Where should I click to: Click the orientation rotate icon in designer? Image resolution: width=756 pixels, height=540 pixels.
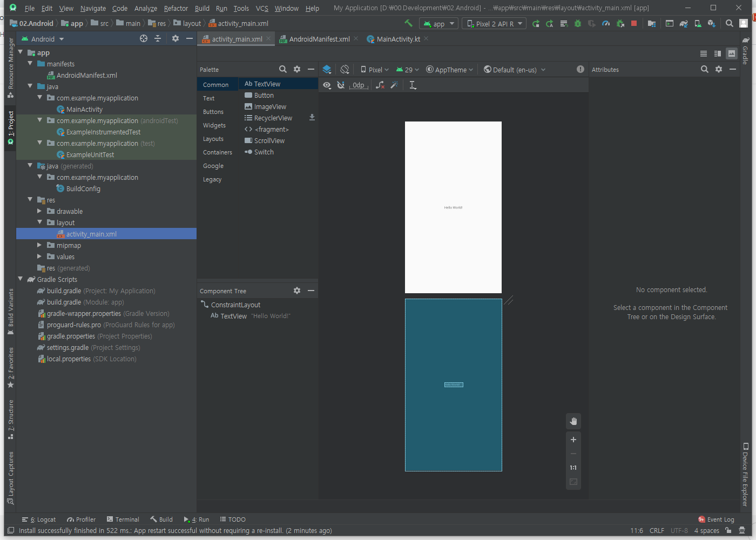[345, 69]
